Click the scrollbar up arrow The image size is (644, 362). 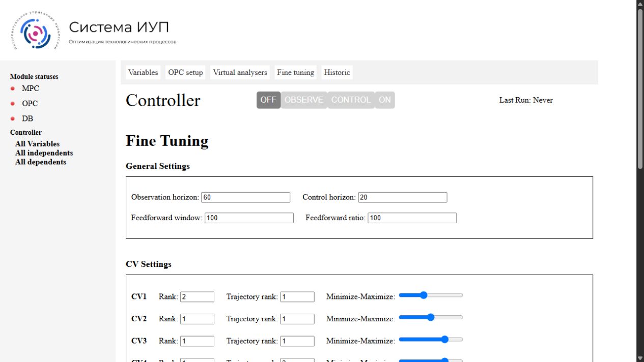640,4
